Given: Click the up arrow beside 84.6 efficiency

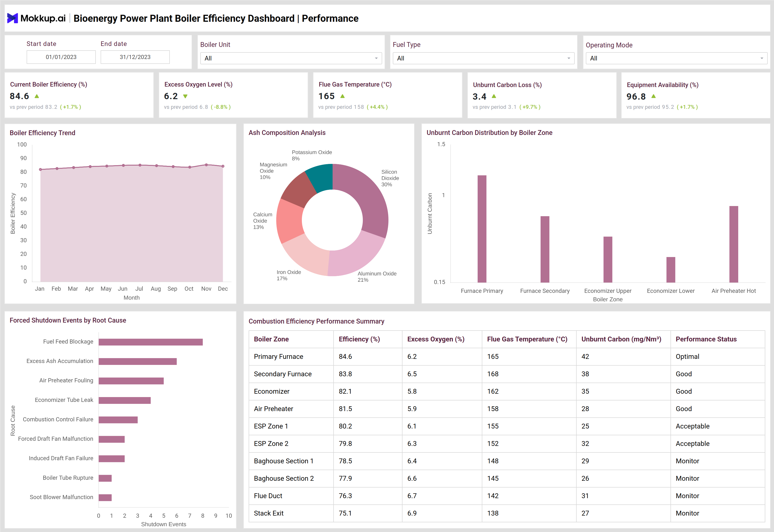Looking at the screenshot, I should (37, 96).
